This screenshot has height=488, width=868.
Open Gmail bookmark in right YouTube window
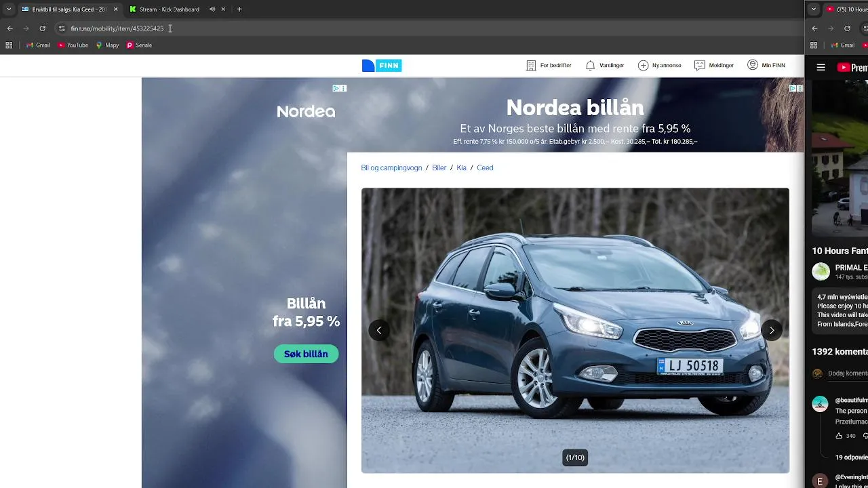coord(843,45)
